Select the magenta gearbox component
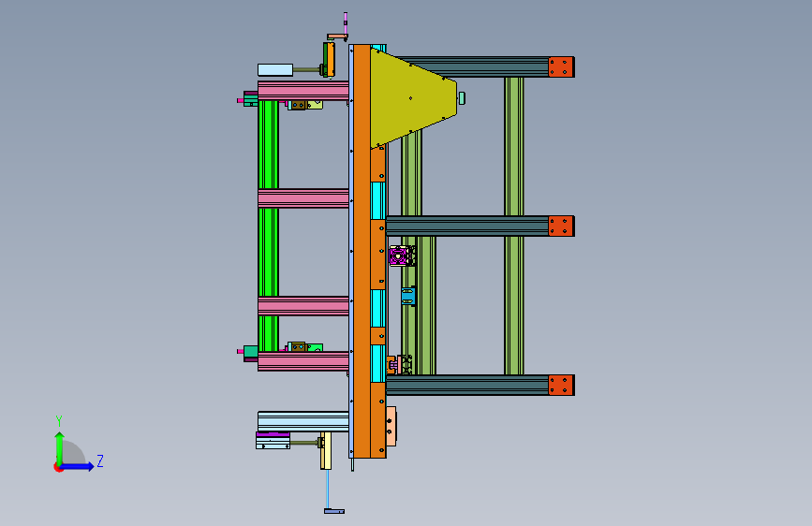 tap(398, 256)
